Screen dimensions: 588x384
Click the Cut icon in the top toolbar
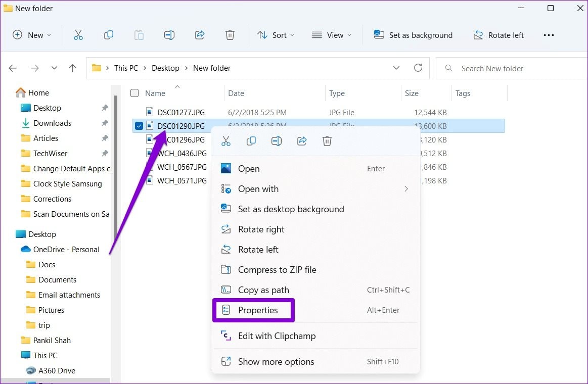pos(78,35)
